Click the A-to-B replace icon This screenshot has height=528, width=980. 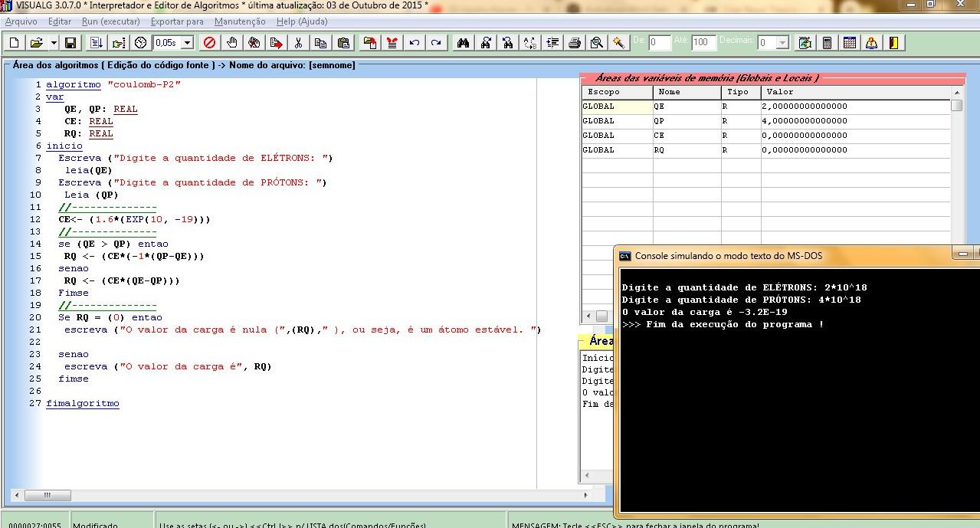(530, 43)
